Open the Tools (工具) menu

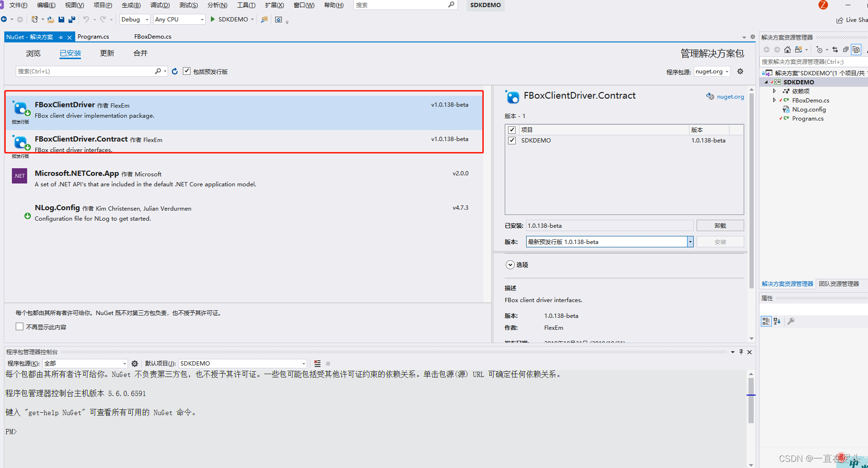pos(246,5)
